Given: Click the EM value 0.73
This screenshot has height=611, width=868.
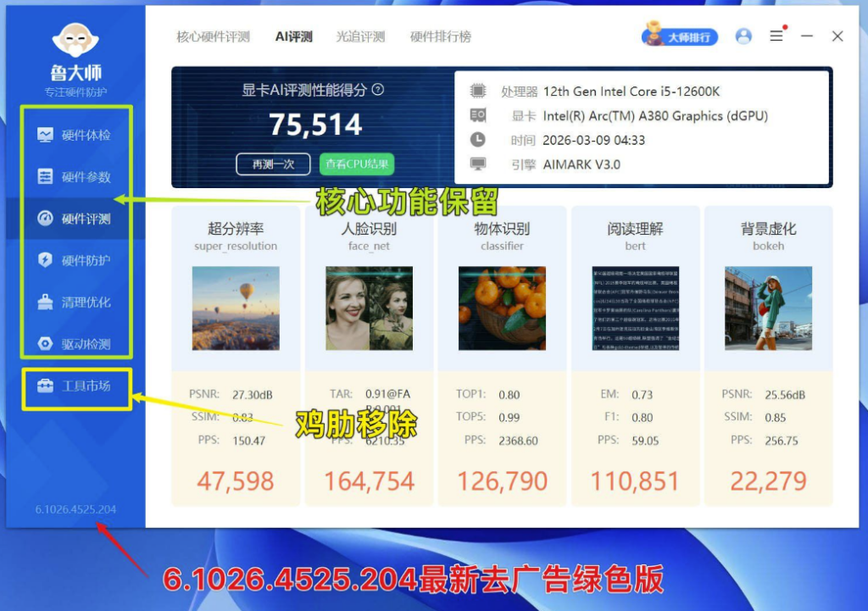Looking at the screenshot, I should 643,395.
